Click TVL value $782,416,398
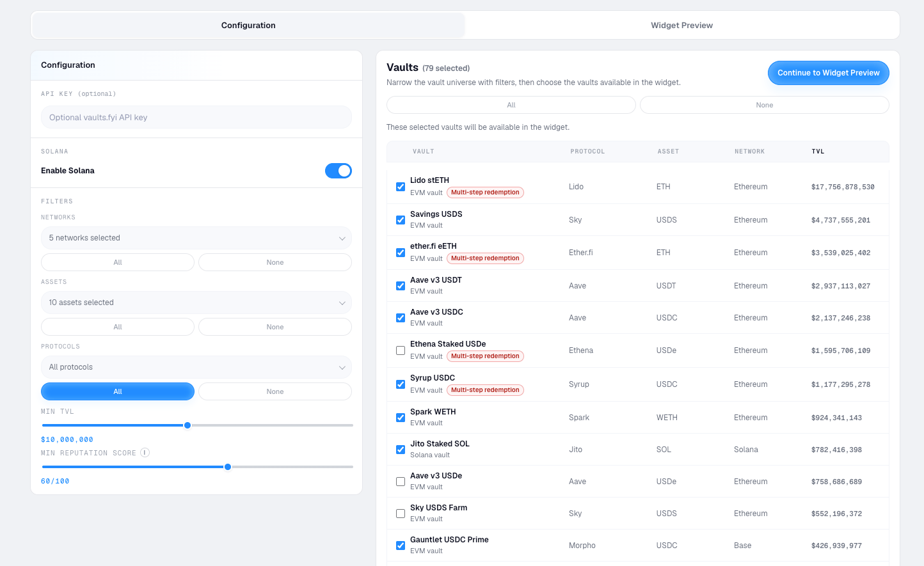This screenshot has width=924, height=566. [836, 450]
